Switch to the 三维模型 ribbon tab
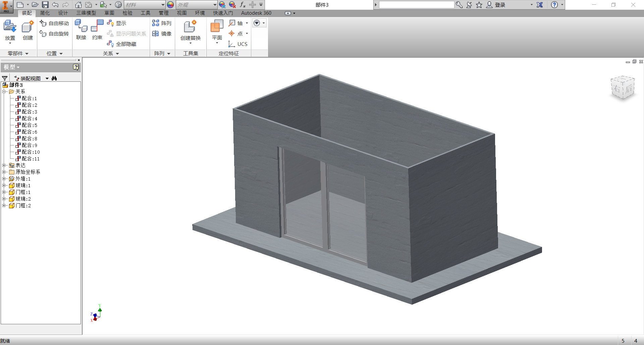This screenshot has height=345, width=644. [x=86, y=13]
